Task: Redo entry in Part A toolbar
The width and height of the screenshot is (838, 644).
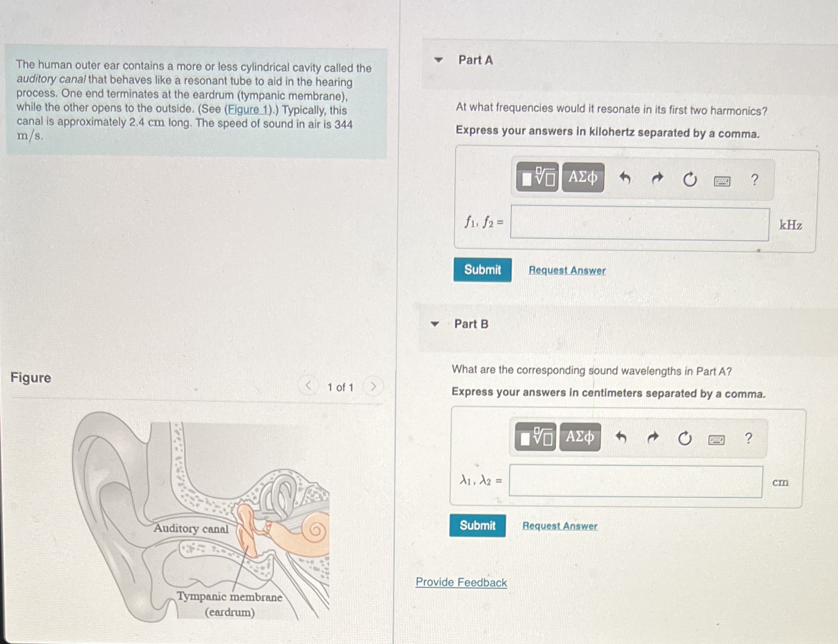Action: (x=657, y=179)
